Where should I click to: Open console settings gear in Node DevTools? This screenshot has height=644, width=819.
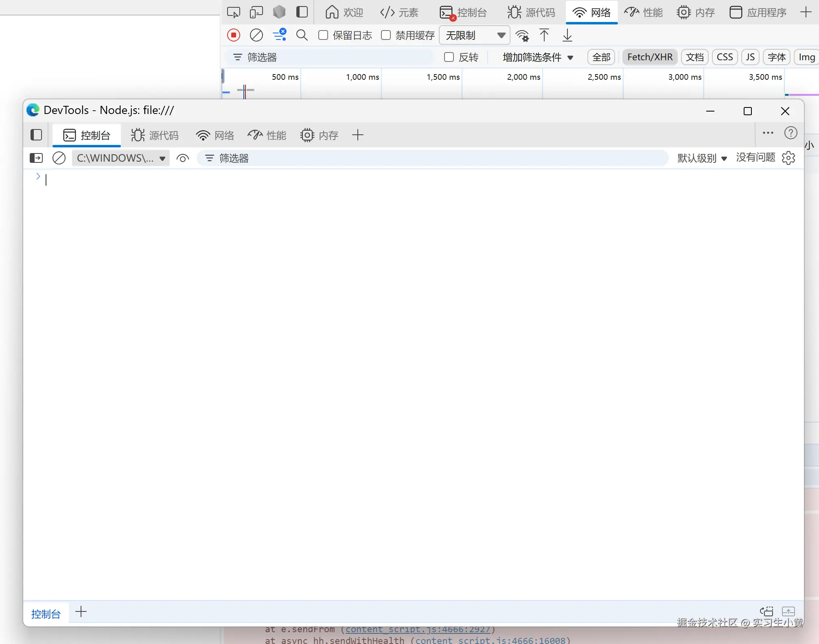788,158
